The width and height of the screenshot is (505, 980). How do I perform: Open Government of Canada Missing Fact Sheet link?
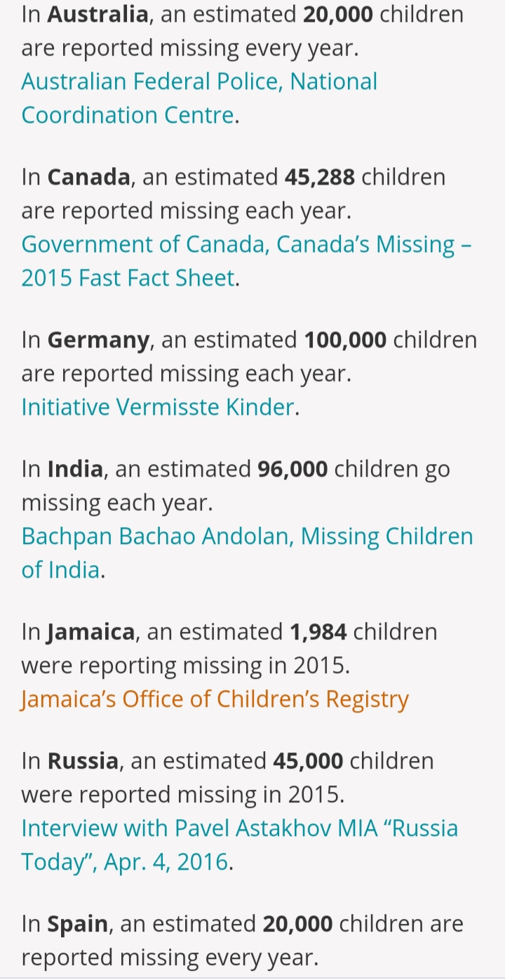(x=246, y=261)
